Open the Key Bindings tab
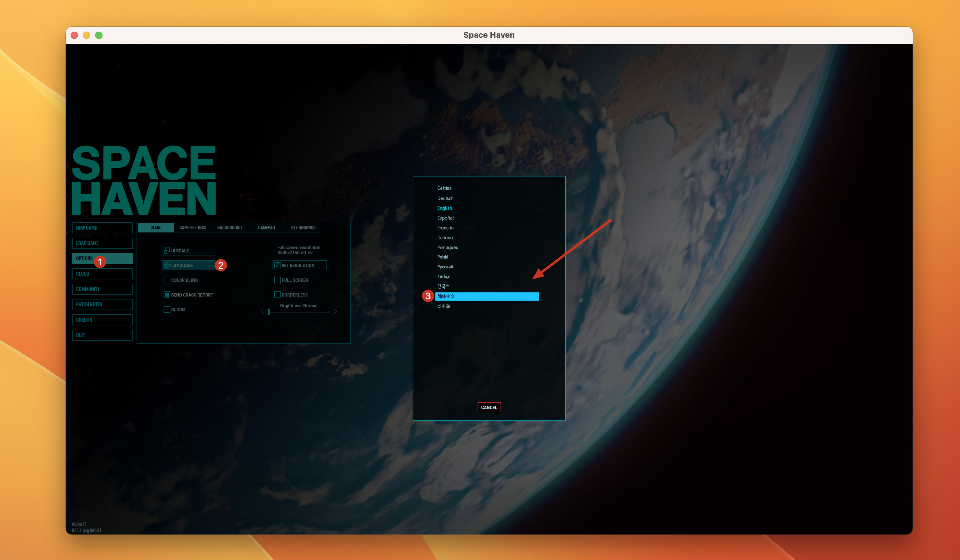This screenshot has width=960, height=560. (303, 228)
